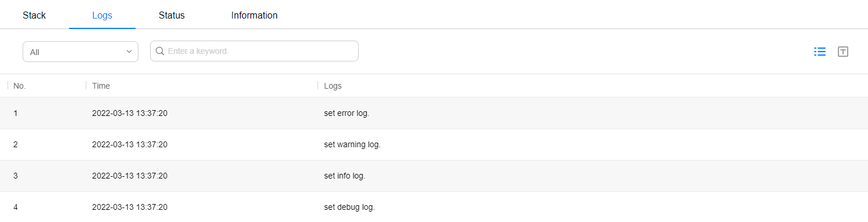
Task: Focus the keyword search field
Action: 254,51
